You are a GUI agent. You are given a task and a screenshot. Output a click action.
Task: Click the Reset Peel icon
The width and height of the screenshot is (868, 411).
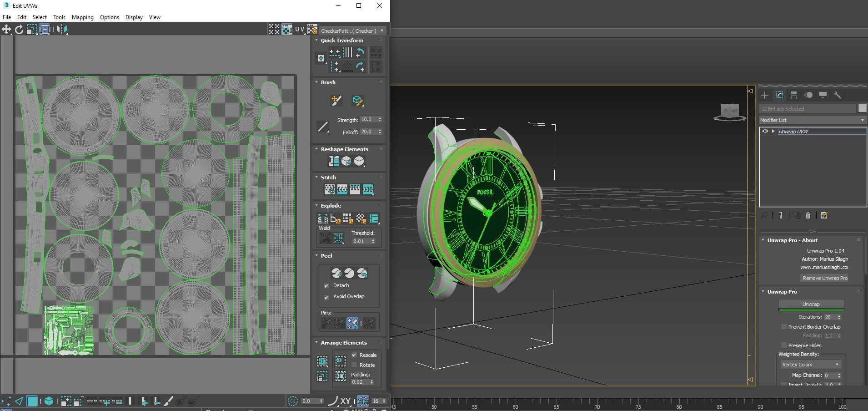click(362, 273)
